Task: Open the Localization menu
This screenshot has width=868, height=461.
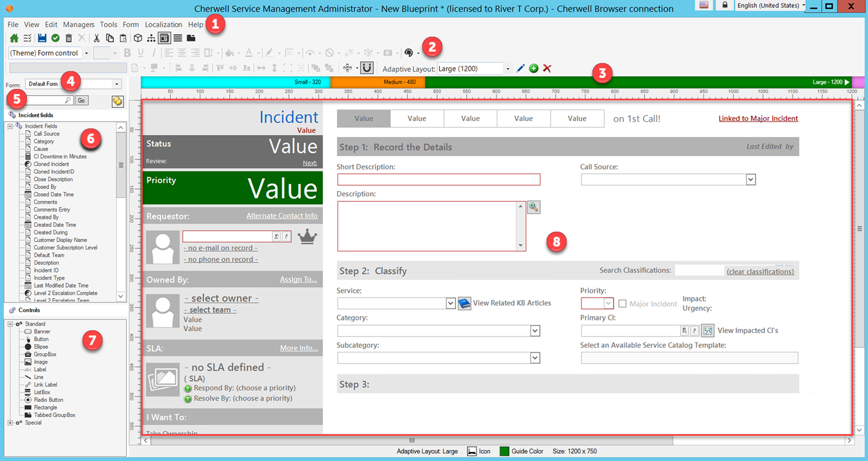Action: point(163,25)
